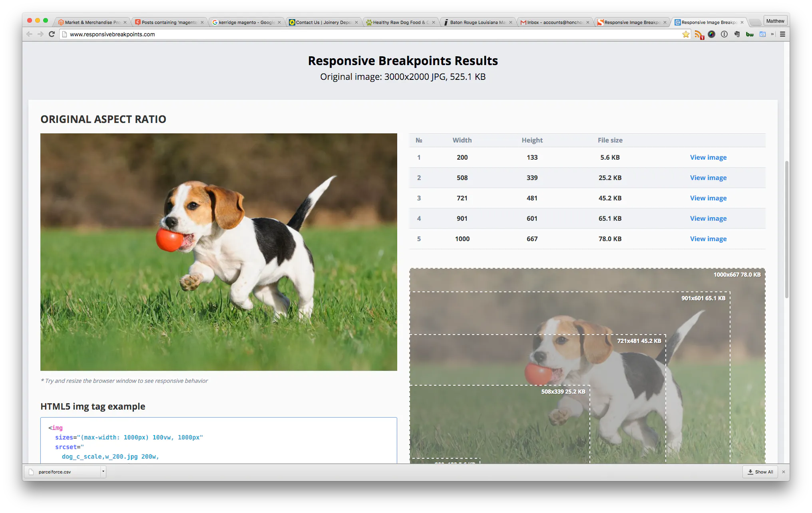The image size is (812, 513).
Task: Show All downloads
Action: pyautogui.click(x=760, y=472)
